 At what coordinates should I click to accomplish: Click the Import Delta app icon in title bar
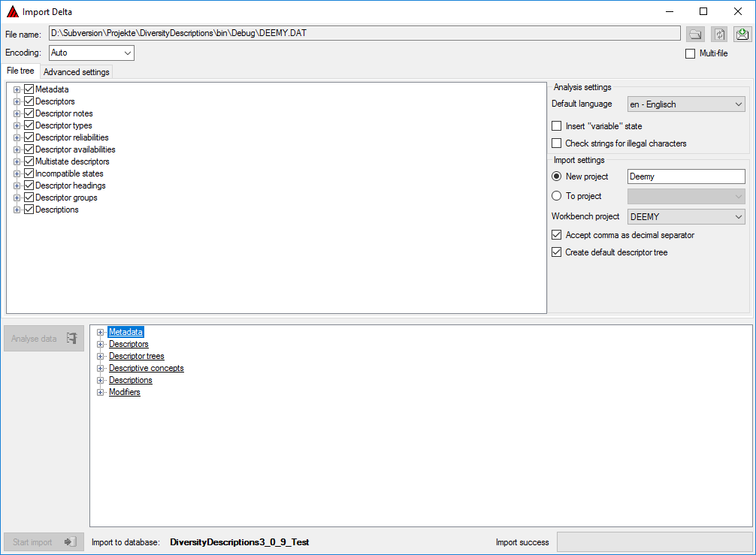(12, 11)
